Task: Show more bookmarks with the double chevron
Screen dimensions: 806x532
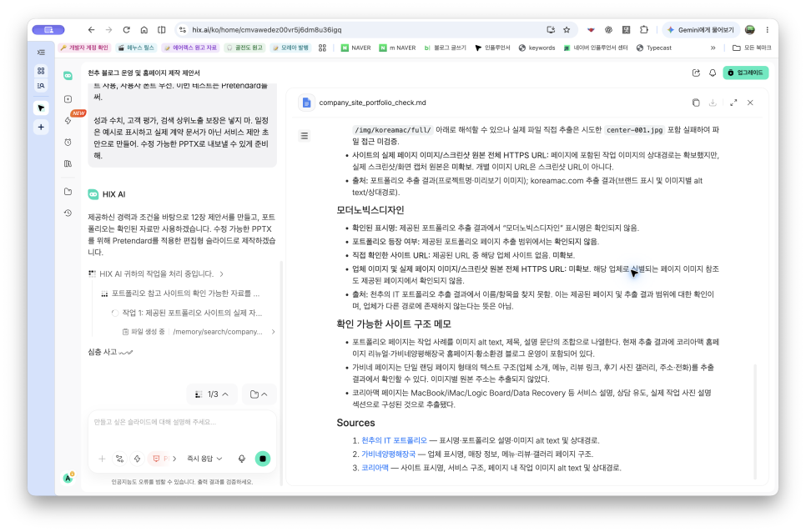Action: (713, 48)
